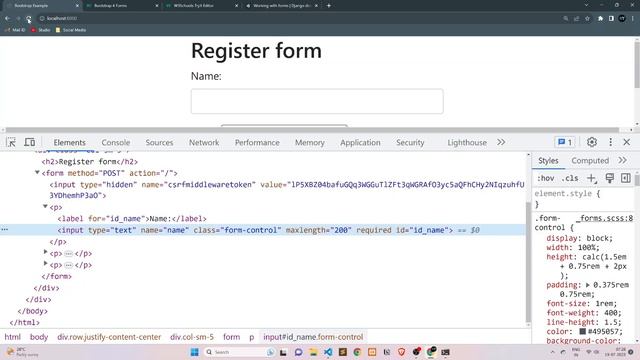Open the Application tab
Viewport: 640px width, 360px height.
point(360,142)
